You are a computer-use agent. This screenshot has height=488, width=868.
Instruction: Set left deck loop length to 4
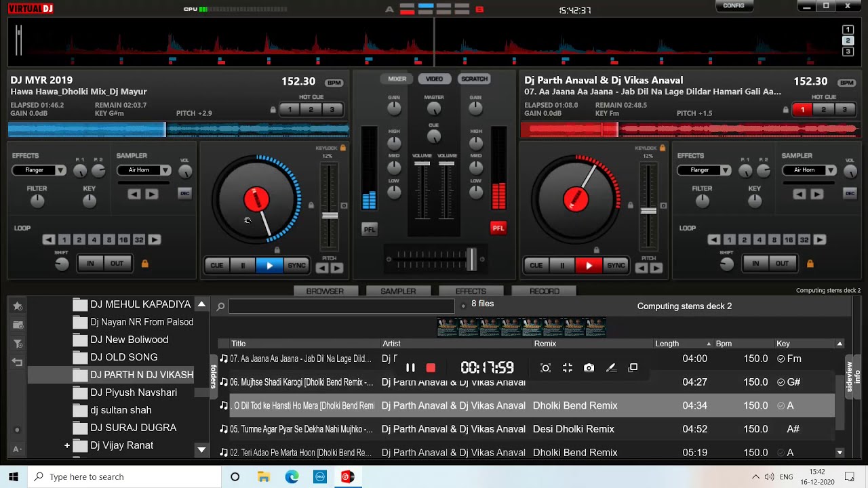pyautogui.click(x=94, y=239)
